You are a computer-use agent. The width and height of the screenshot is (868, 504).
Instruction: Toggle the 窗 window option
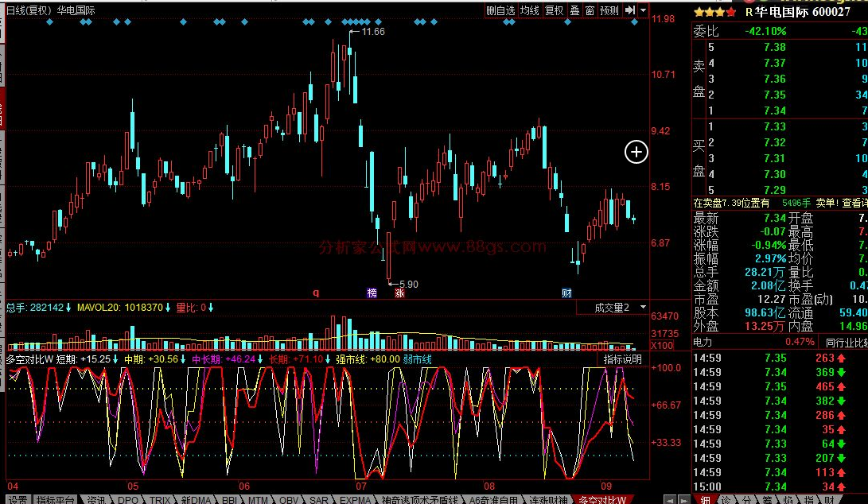pos(590,10)
